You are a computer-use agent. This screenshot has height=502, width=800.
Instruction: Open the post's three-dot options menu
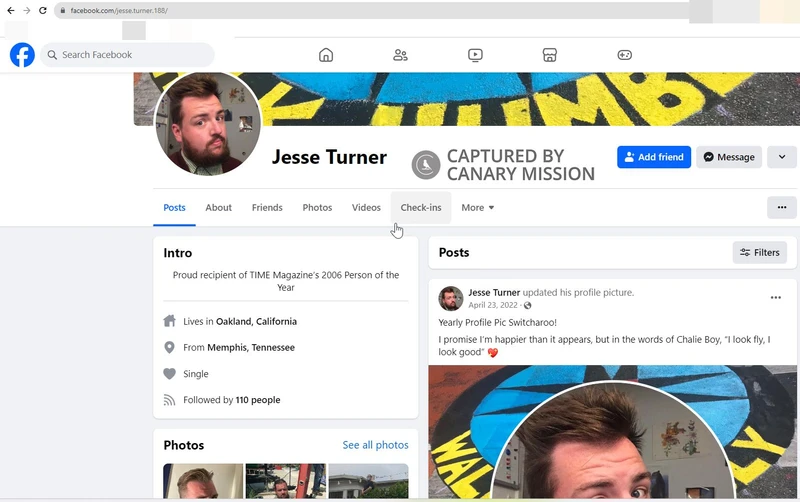(x=776, y=297)
